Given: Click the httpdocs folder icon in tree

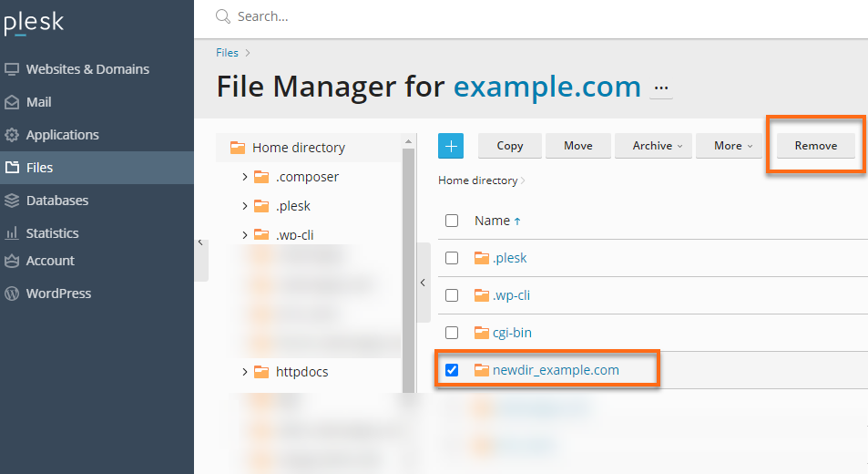Looking at the screenshot, I should pyautogui.click(x=261, y=372).
